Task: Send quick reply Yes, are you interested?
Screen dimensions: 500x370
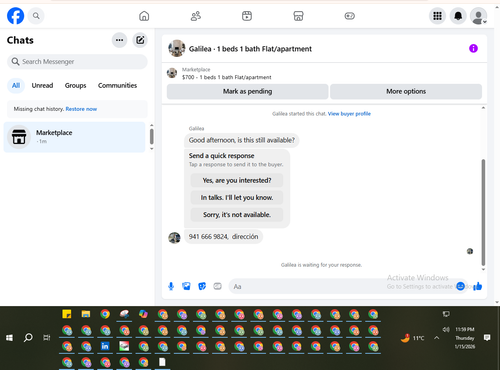Action: 237,180
